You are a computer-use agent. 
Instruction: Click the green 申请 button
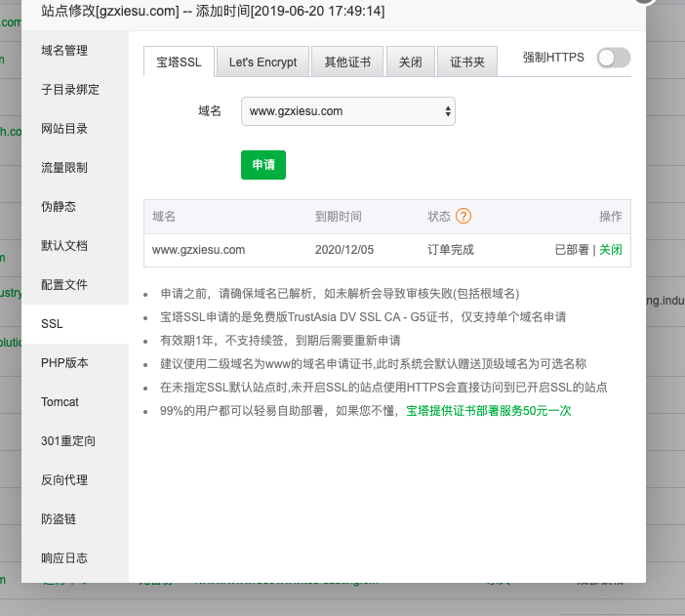point(263,165)
